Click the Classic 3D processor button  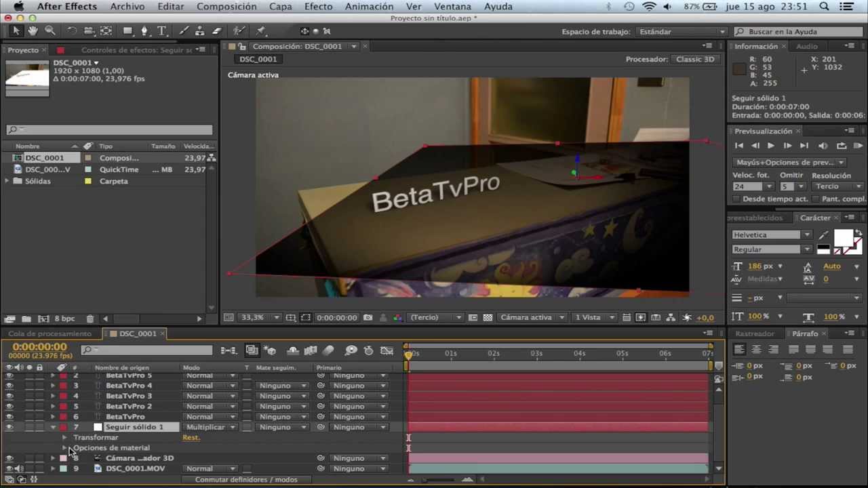[695, 59]
